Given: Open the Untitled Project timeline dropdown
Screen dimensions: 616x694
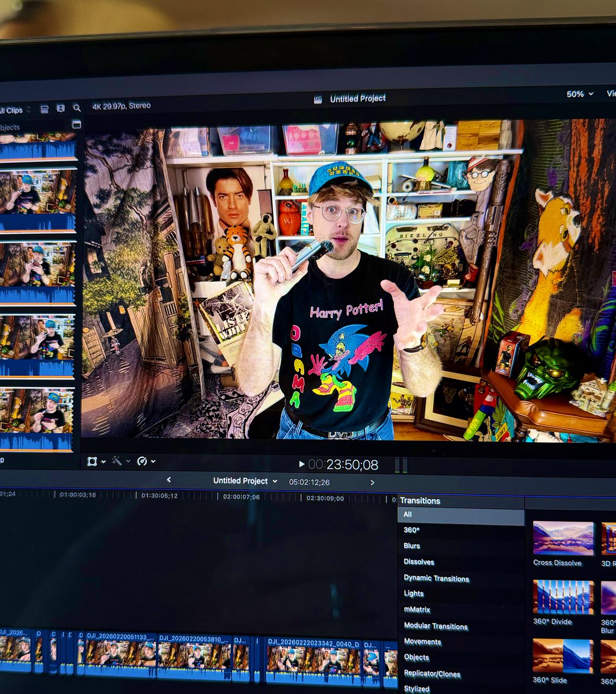Looking at the screenshot, I should 245,481.
